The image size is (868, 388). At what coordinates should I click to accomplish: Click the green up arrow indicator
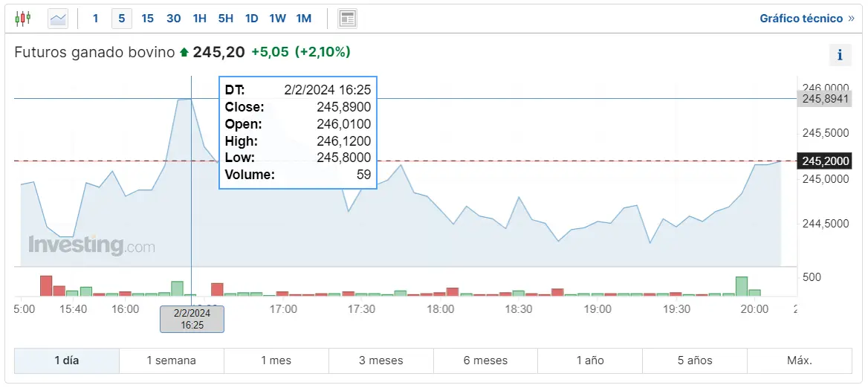click(x=184, y=53)
